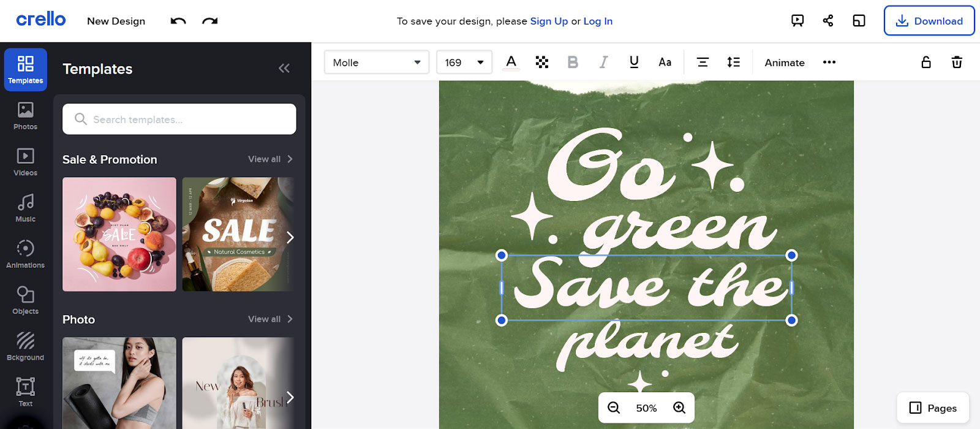Delete the selected element
The width and height of the screenshot is (980, 429).
(x=957, y=62)
